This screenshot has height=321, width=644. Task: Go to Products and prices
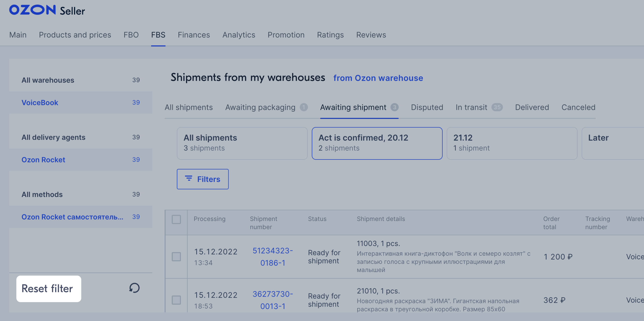75,35
